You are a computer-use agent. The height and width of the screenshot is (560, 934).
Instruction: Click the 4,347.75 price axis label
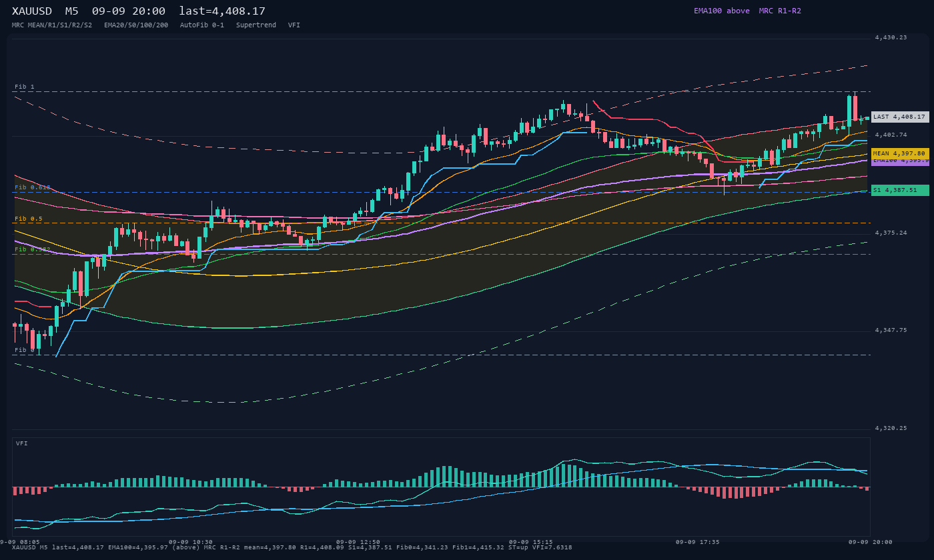pos(891,330)
